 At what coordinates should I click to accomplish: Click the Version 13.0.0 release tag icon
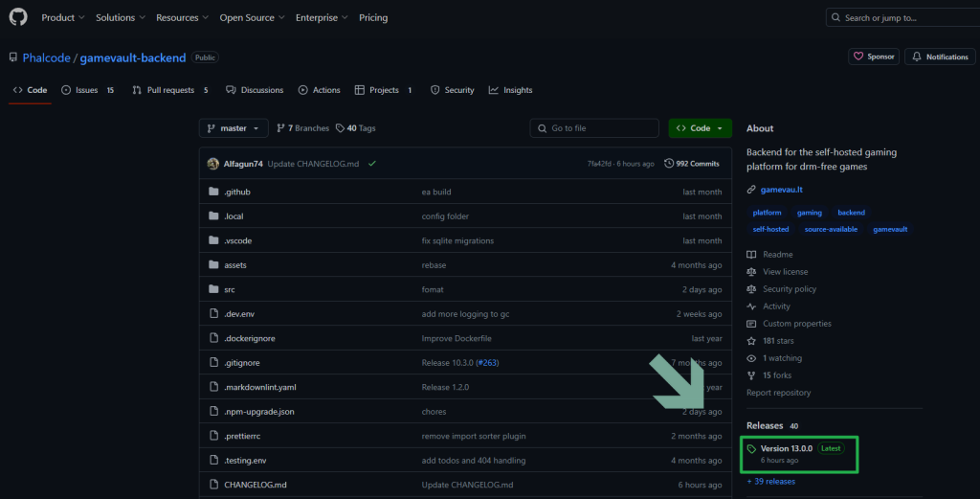click(x=751, y=449)
